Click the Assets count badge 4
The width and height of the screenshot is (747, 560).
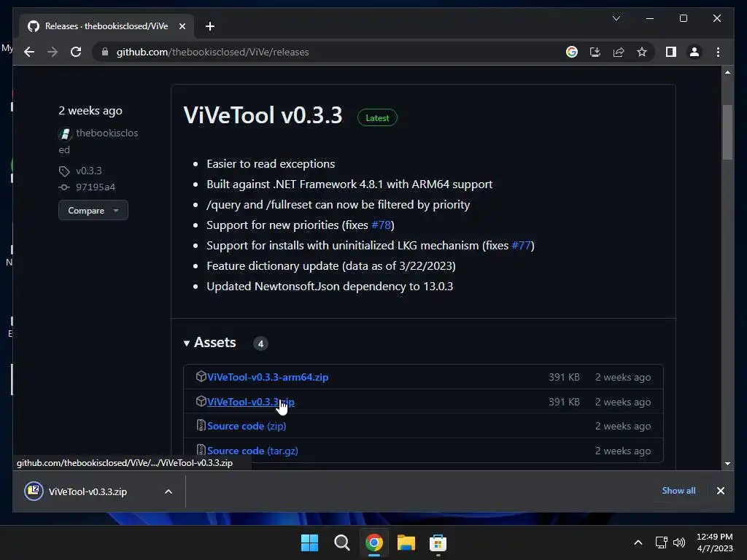pos(260,343)
